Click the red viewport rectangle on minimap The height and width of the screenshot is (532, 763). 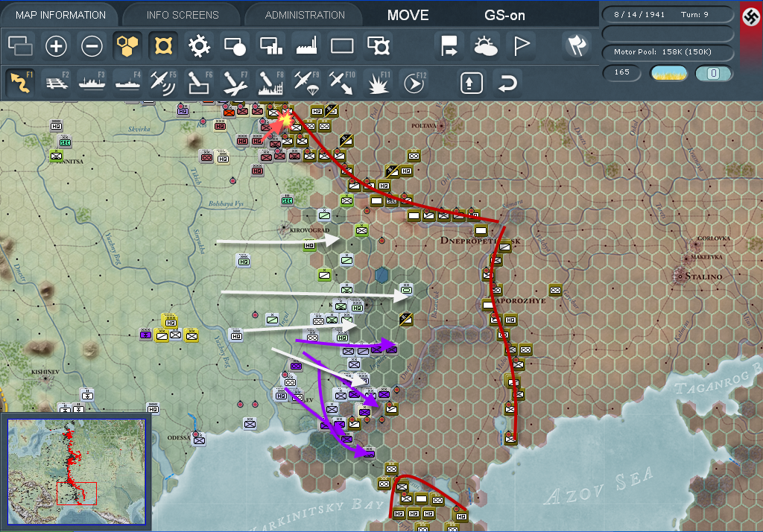[x=77, y=493]
